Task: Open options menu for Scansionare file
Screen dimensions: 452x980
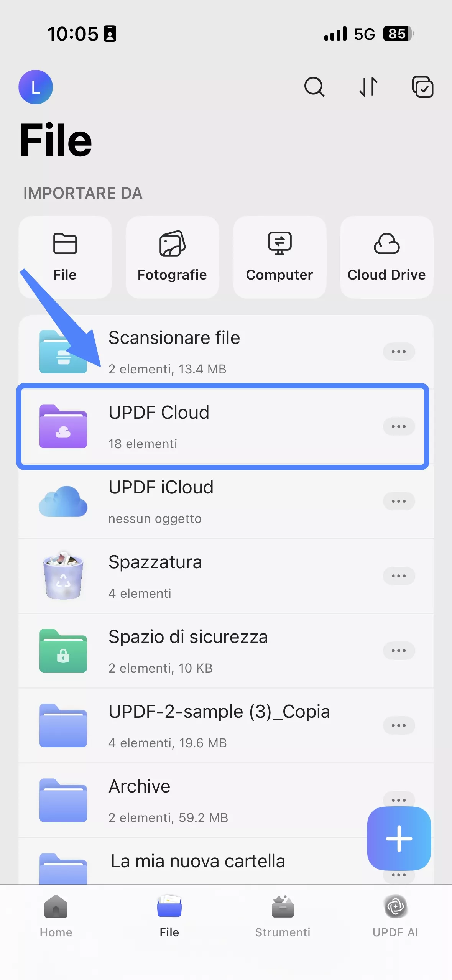Action: [399, 352]
